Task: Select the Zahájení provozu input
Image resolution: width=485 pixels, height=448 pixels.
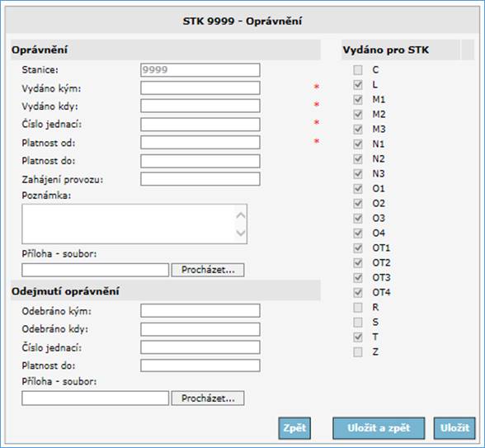Action: [200, 179]
